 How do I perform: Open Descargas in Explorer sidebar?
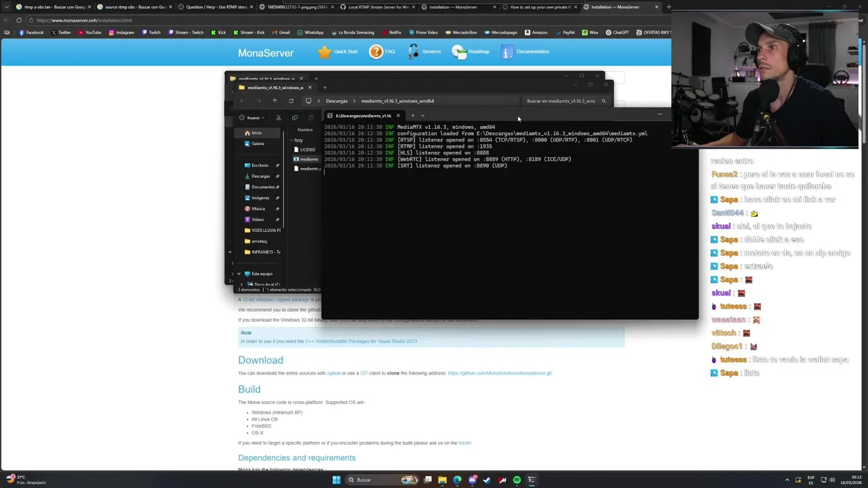pyautogui.click(x=260, y=176)
